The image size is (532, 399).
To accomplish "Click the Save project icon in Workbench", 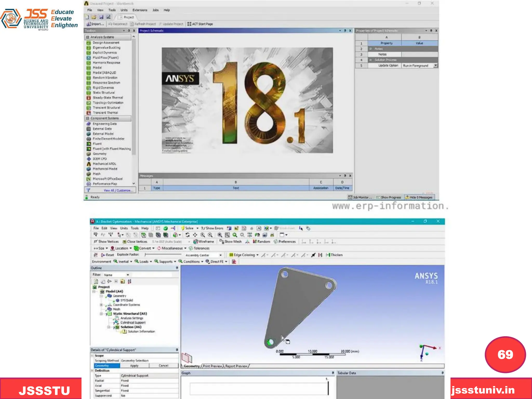I will (x=101, y=17).
